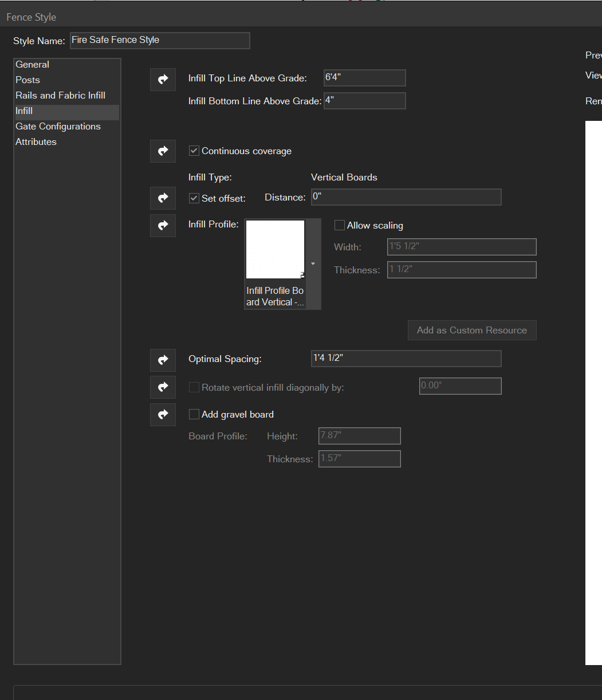Screen dimensions: 602x700
Task: Toggle the Set offset checkbox
Action: (x=194, y=198)
